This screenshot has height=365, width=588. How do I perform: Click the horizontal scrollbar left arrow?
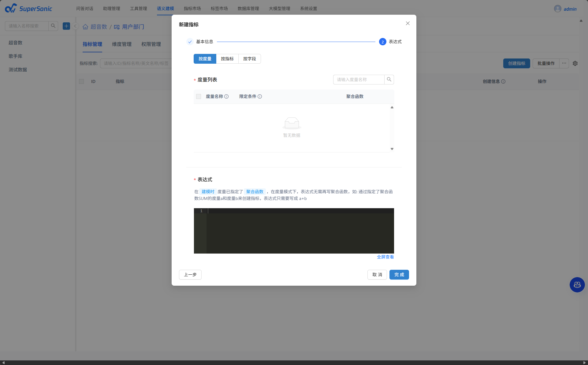click(x=3, y=363)
